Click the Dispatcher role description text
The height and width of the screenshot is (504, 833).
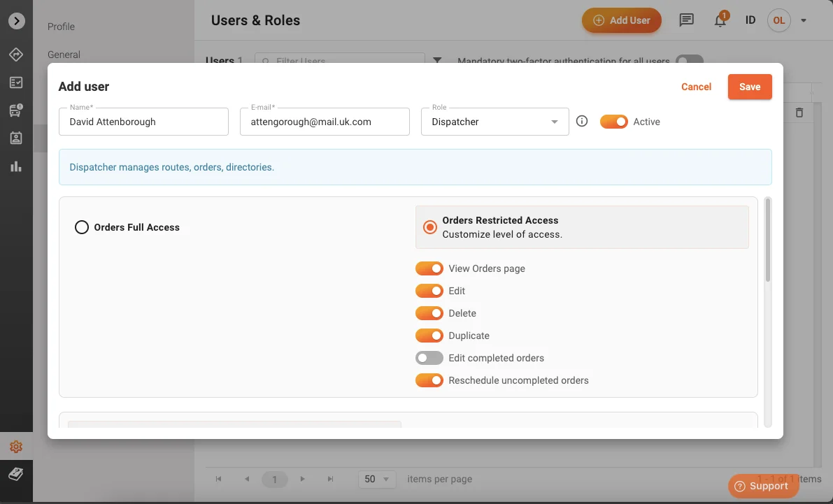click(171, 167)
